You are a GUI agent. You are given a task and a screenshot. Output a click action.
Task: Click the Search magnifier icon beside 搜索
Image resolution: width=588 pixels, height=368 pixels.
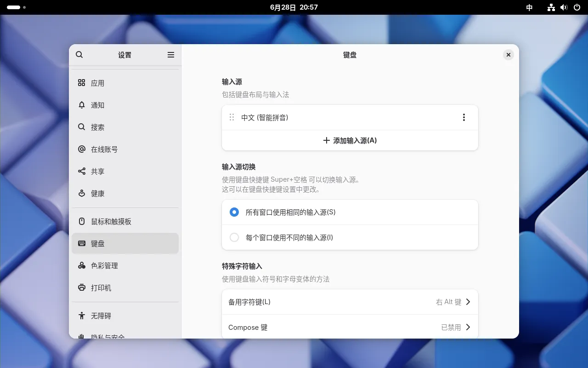(82, 127)
